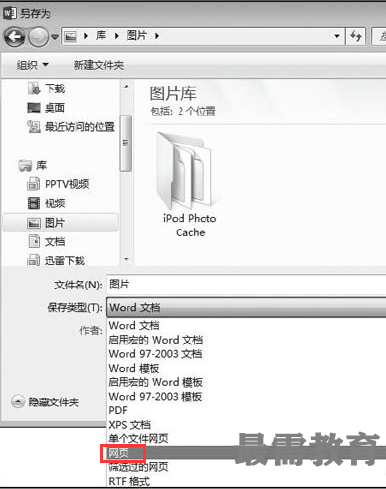This screenshot has width=386, height=489.
Task: Select 下载 in the navigation pane
Action: tap(55, 89)
